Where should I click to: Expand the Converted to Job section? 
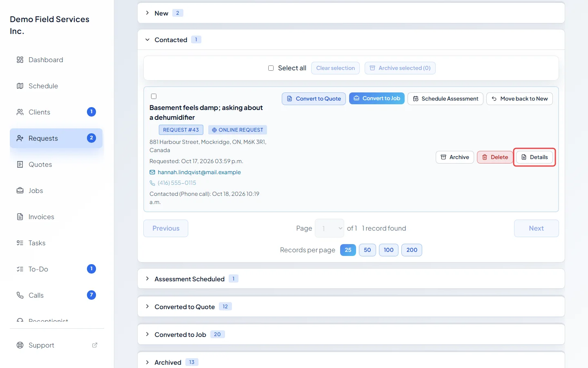coord(351,334)
